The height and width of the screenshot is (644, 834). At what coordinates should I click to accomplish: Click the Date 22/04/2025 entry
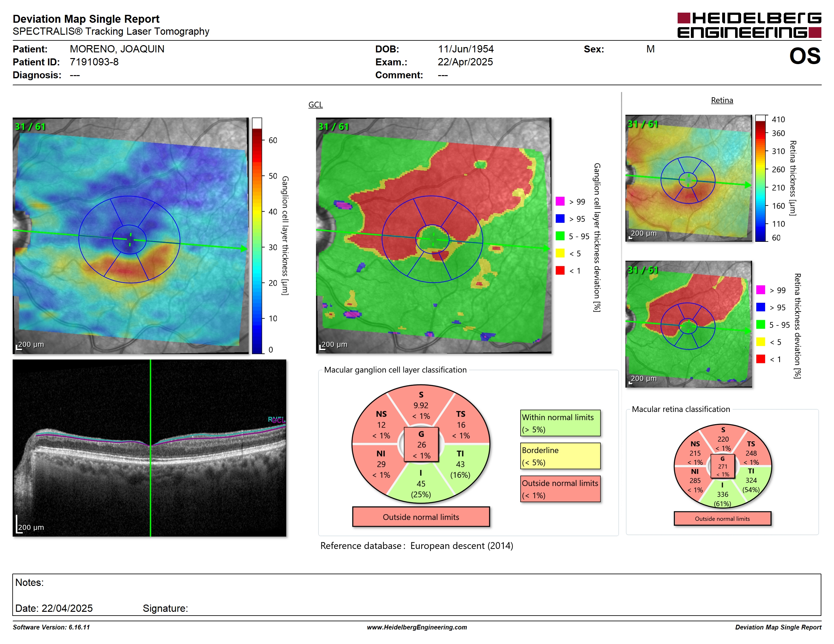[54, 608]
